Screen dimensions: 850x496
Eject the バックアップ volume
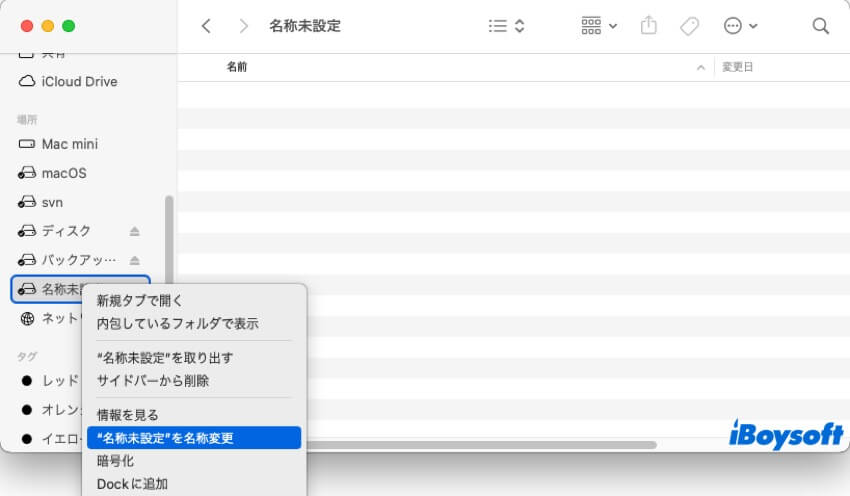135,260
